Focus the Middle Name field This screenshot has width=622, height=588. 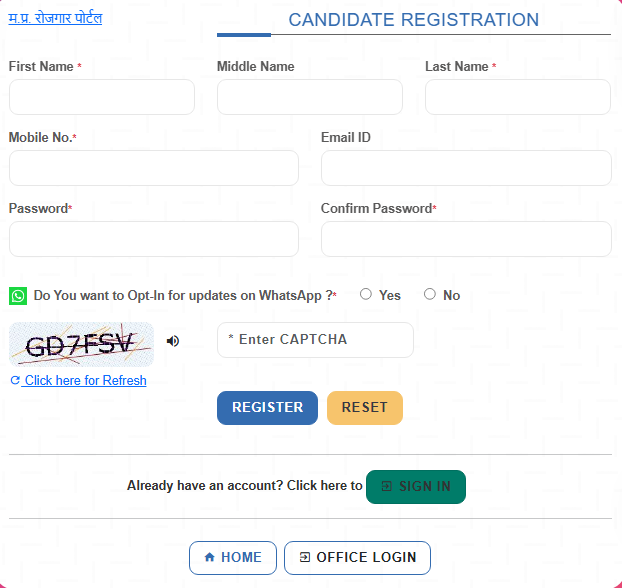pos(309,98)
